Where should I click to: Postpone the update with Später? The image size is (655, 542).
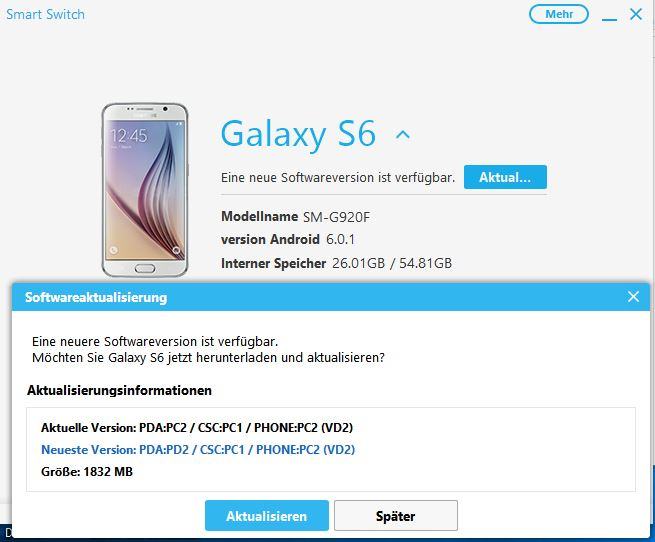click(396, 516)
